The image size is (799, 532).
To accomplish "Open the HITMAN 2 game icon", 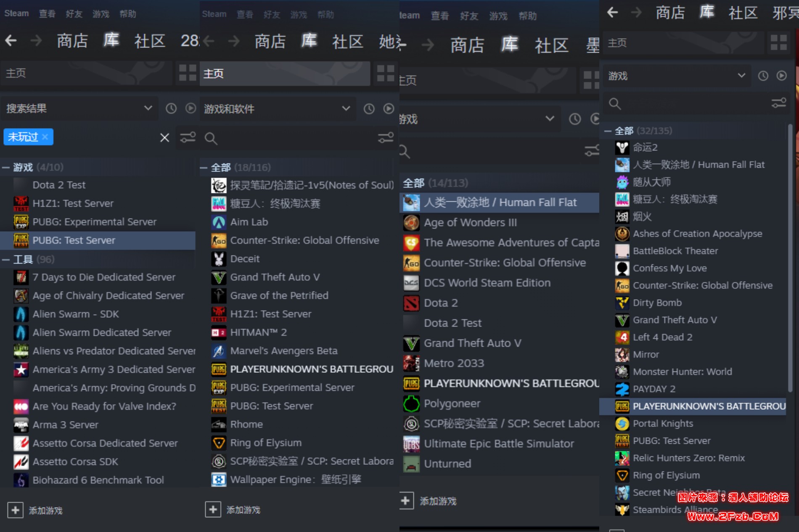I will 219,332.
